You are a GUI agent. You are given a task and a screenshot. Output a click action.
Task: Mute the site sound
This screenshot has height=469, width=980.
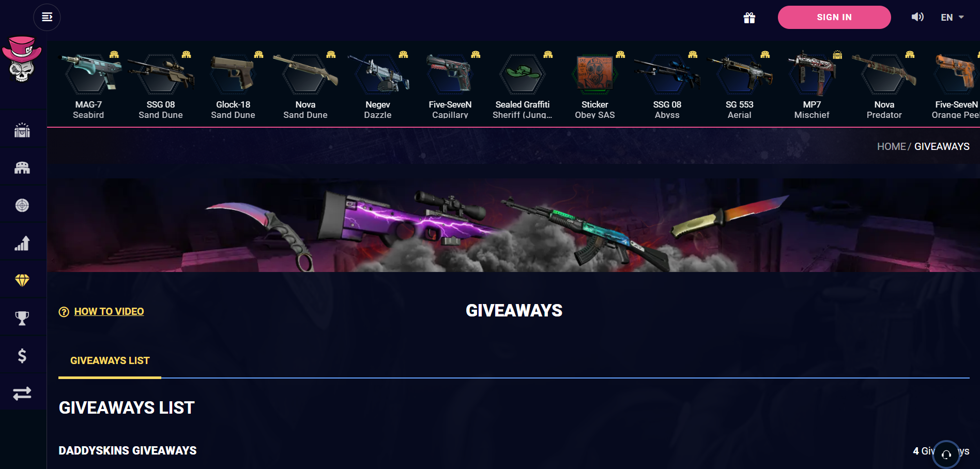click(917, 17)
